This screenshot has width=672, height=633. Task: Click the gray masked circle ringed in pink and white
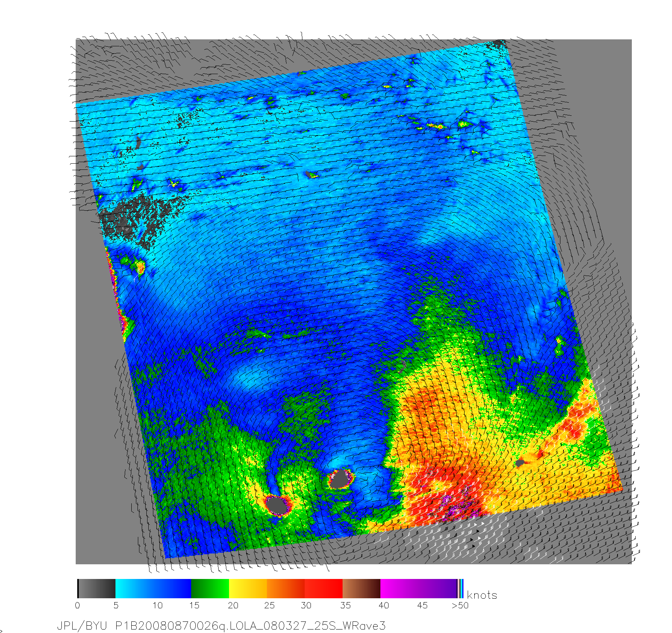click(x=340, y=479)
